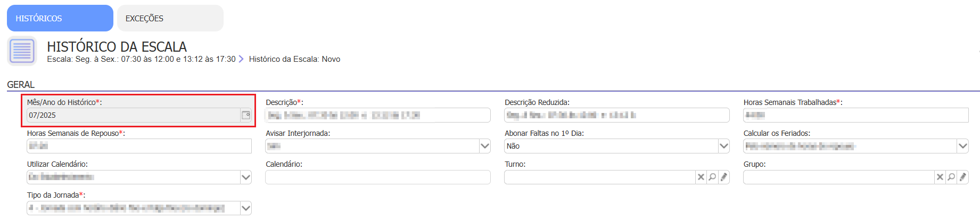The image size is (980, 219).
Task: Click the Mês/Ano do Histórico field
Action: tap(134, 115)
